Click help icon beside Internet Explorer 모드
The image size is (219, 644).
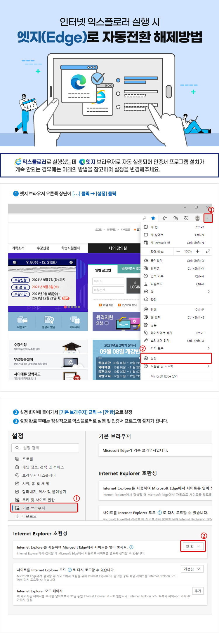tap(70, 570)
